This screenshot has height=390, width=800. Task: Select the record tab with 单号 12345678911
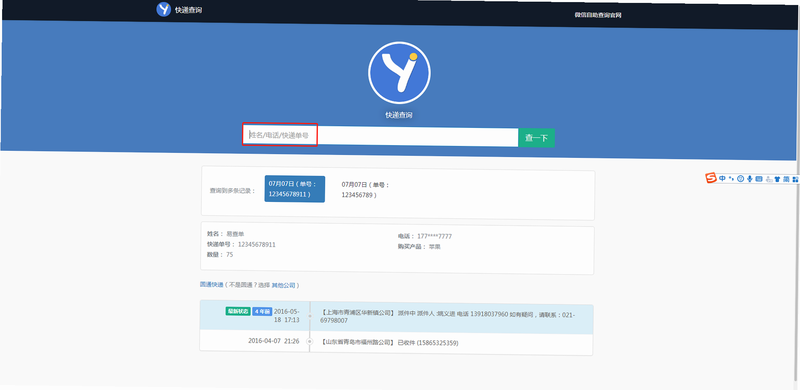coord(294,189)
